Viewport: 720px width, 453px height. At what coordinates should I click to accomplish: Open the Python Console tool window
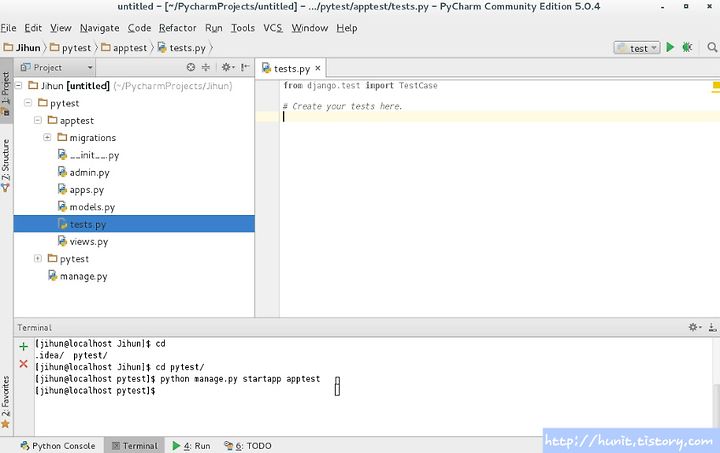[x=58, y=446]
